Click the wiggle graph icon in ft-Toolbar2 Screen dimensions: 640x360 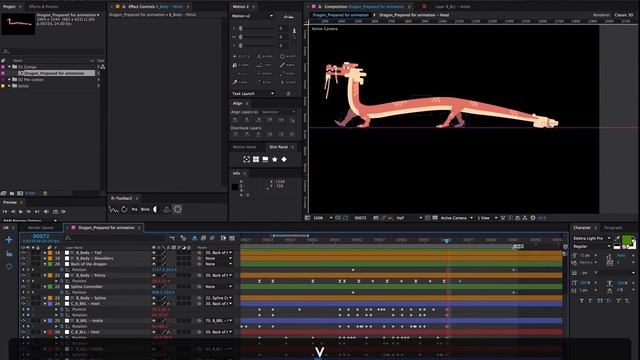[114, 209]
